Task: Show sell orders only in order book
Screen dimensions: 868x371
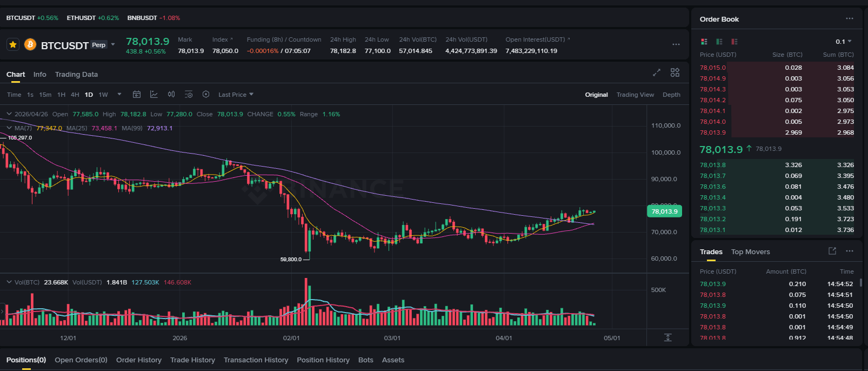Action: [x=734, y=42]
